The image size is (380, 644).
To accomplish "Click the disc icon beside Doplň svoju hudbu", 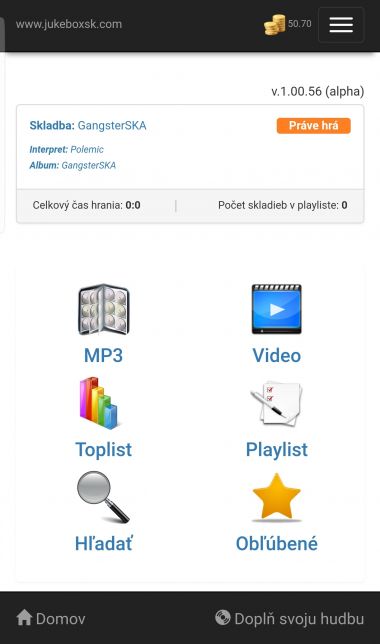I will coord(223,618).
